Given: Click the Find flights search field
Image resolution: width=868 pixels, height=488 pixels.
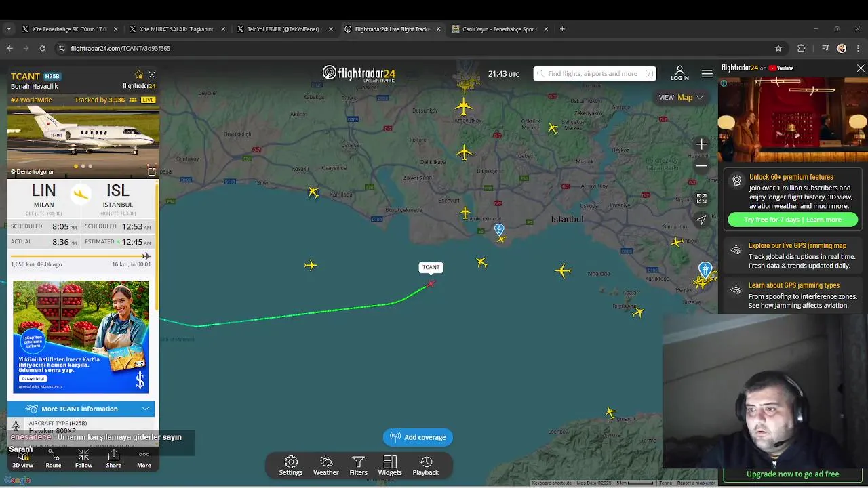Looking at the screenshot, I should coord(594,73).
